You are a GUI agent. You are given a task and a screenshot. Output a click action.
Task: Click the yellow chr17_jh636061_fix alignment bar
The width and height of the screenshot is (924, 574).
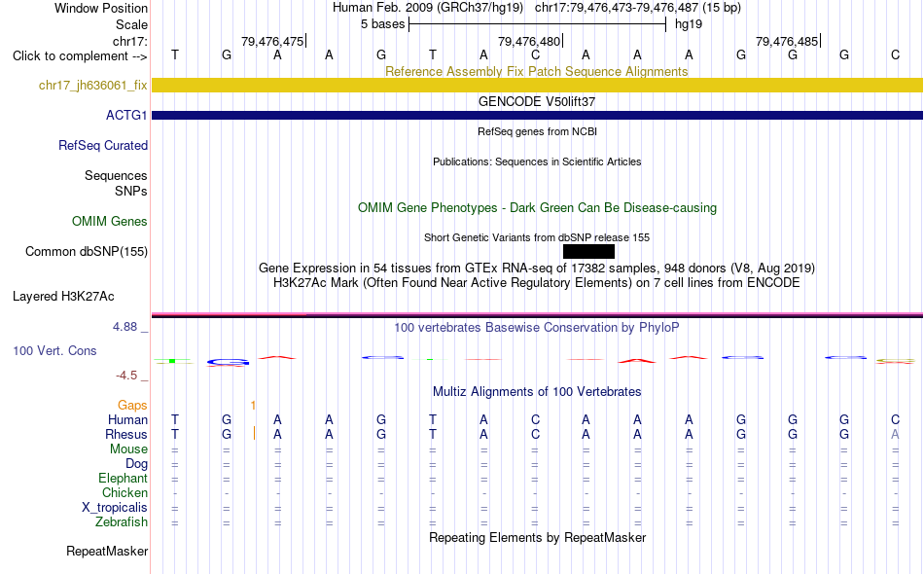(x=537, y=85)
